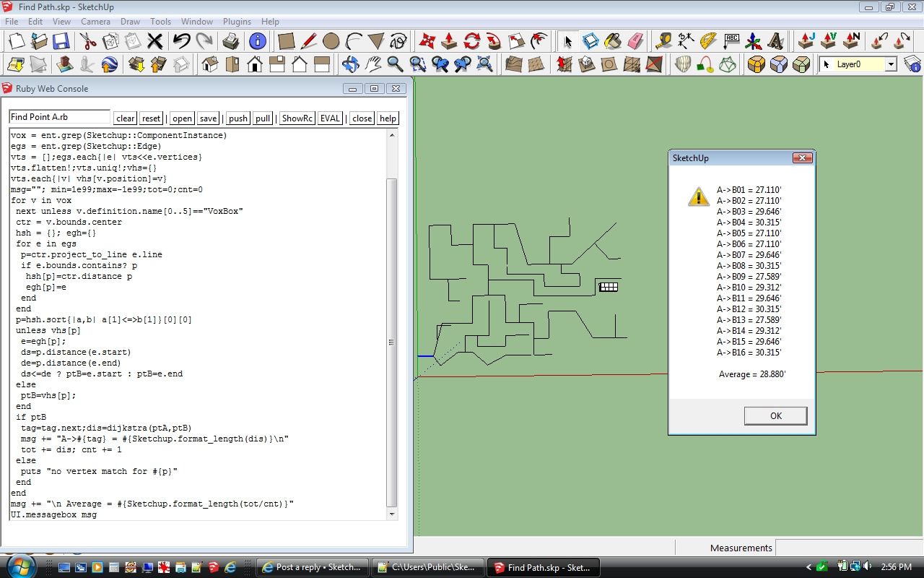Switch to Iso view house icon

click(x=210, y=64)
